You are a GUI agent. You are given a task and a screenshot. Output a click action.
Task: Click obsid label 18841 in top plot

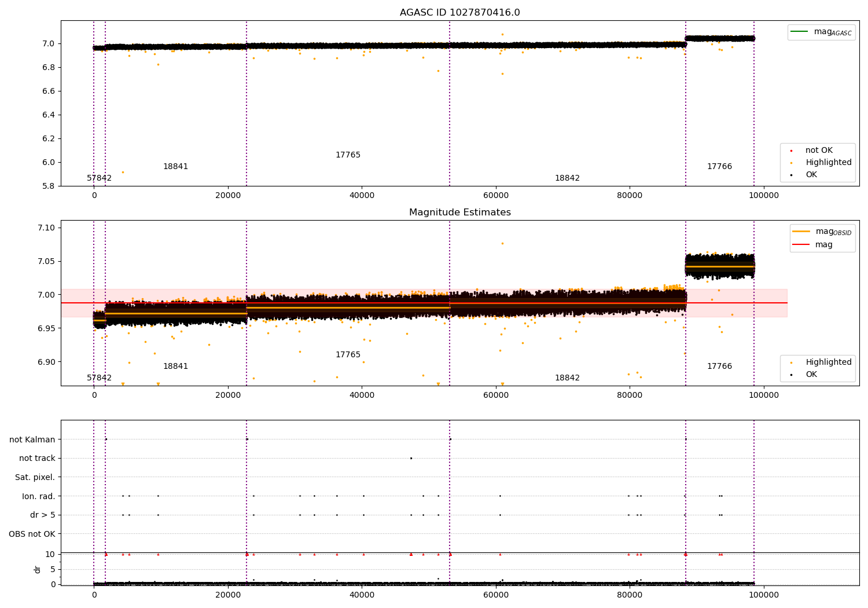tap(175, 167)
